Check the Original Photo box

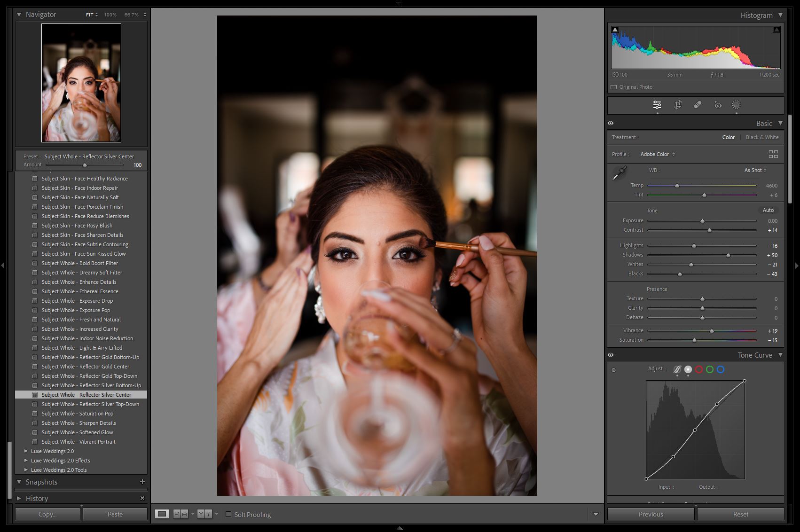pyautogui.click(x=613, y=87)
